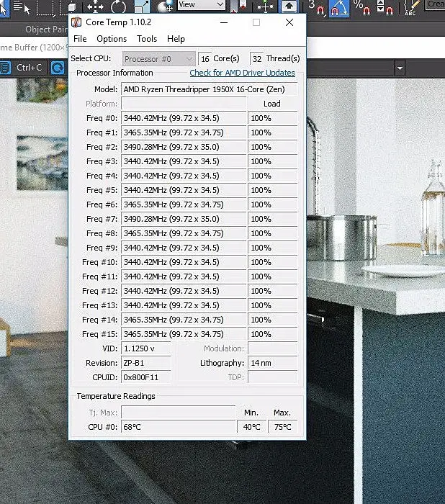Open the dropdown arrow at frame buffer's right

400,68
